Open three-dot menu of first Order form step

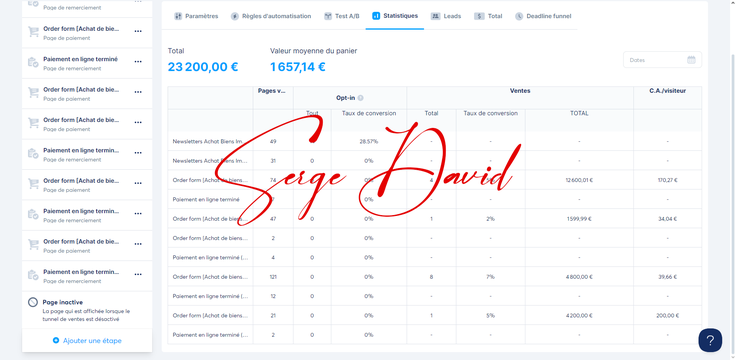point(138,31)
